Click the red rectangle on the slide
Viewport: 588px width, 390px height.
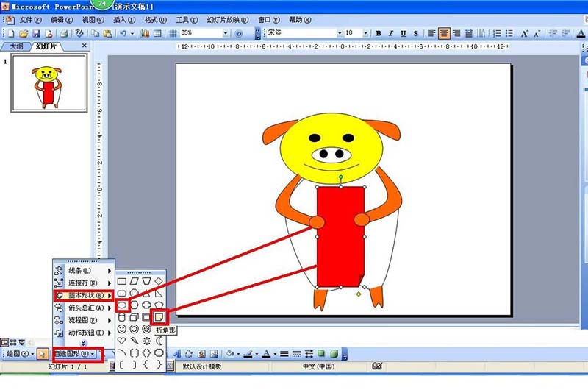click(x=340, y=237)
